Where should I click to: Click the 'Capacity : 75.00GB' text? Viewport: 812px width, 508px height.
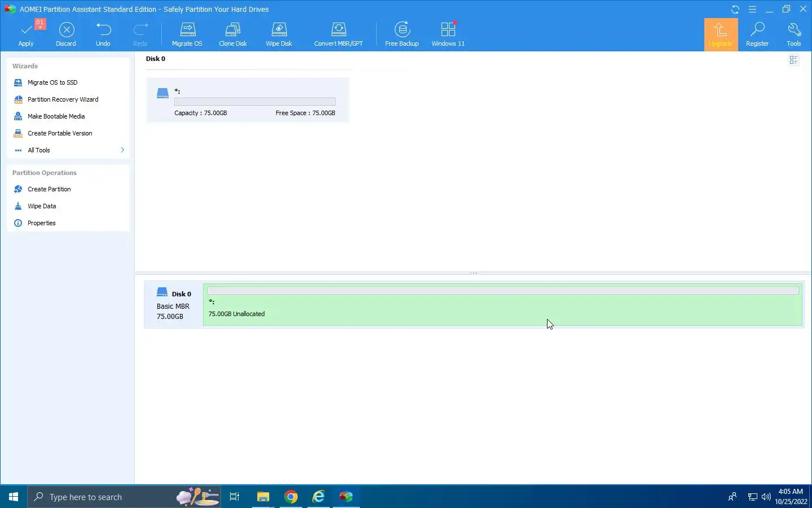201,113
